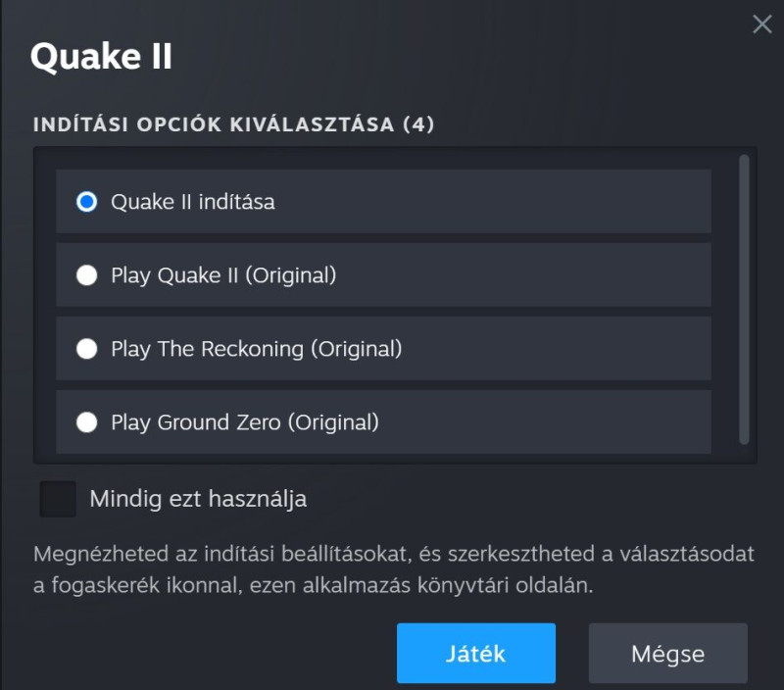Enable the "Mindig ezt használja" checkbox

(x=58, y=499)
